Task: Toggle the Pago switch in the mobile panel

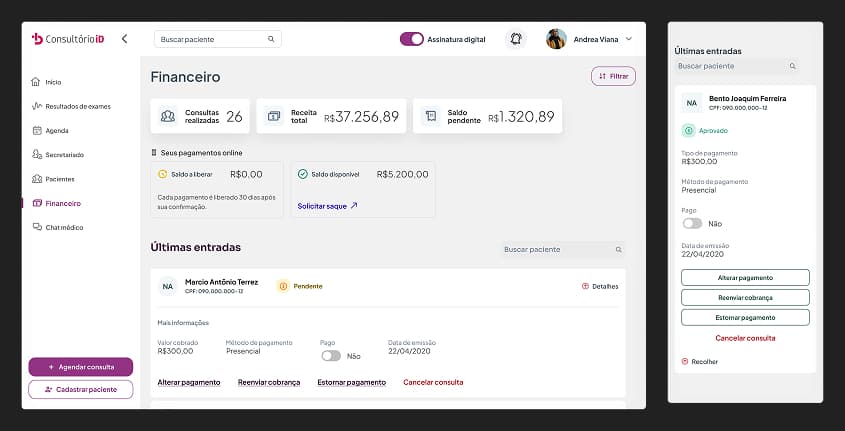Action: pos(692,223)
